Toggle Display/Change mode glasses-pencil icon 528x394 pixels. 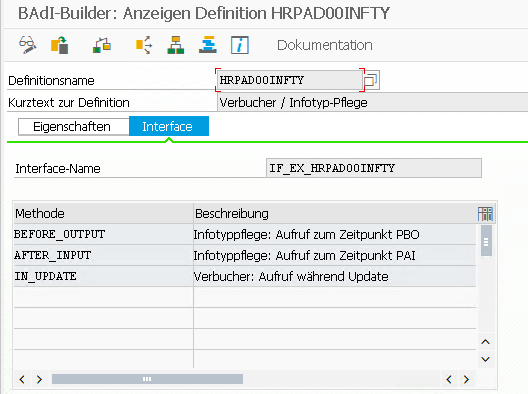pyautogui.click(x=28, y=45)
